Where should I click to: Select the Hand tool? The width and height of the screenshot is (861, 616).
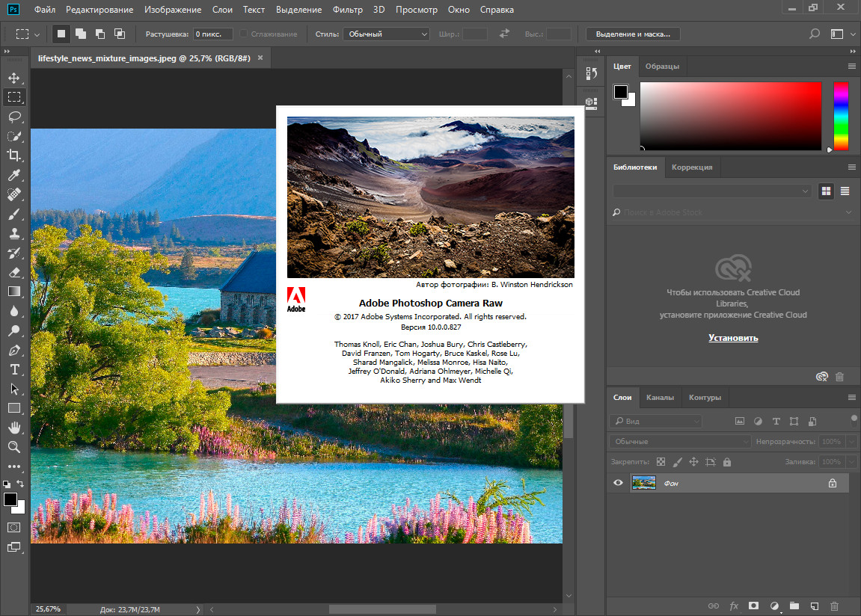point(14,428)
